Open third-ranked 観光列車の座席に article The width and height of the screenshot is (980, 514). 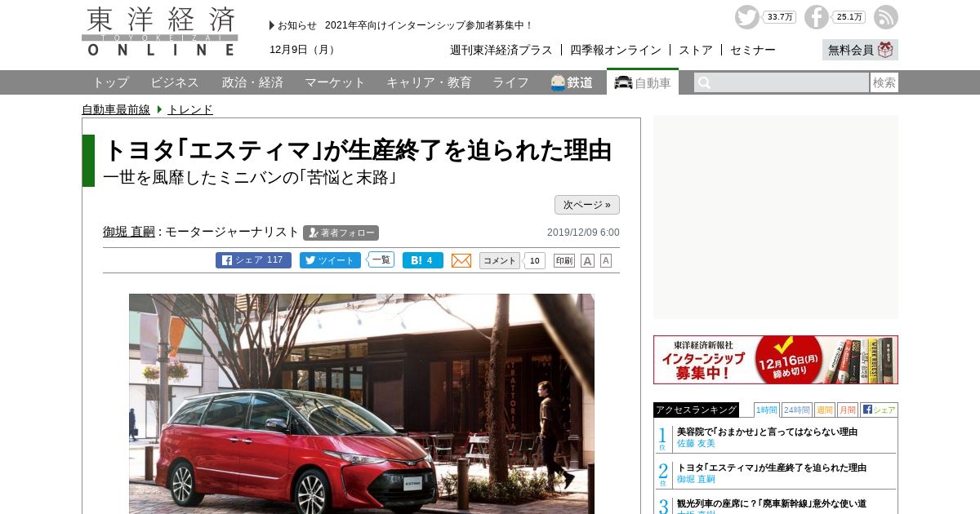pyautogui.click(x=772, y=503)
